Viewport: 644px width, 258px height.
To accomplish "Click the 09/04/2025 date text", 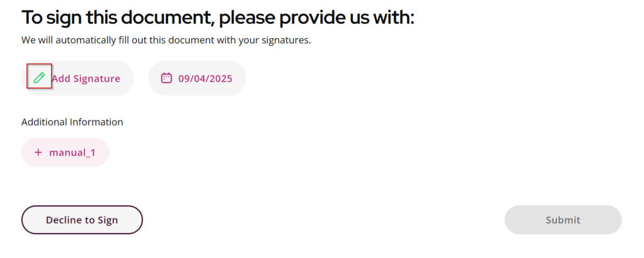I will [206, 78].
